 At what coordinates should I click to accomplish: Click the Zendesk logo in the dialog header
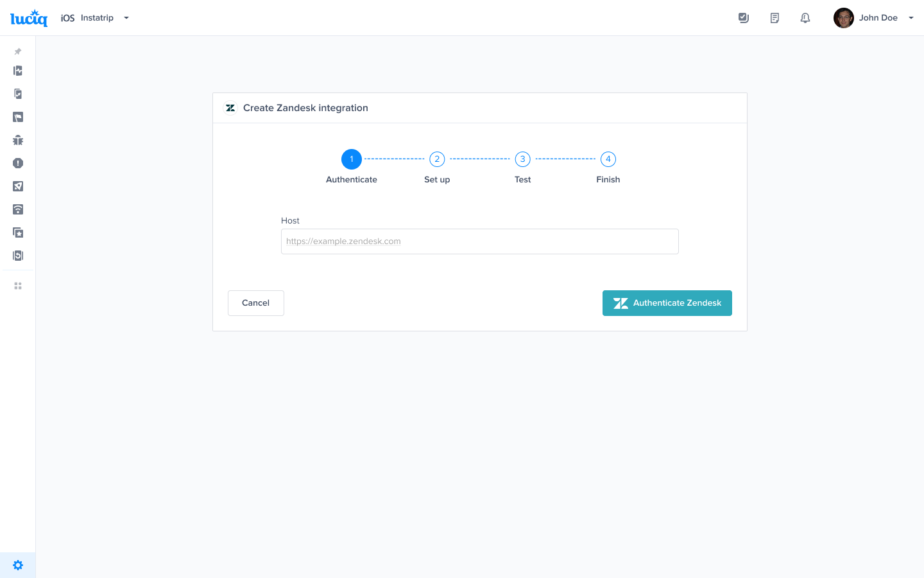pyautogui.click(x=230, y=107)
